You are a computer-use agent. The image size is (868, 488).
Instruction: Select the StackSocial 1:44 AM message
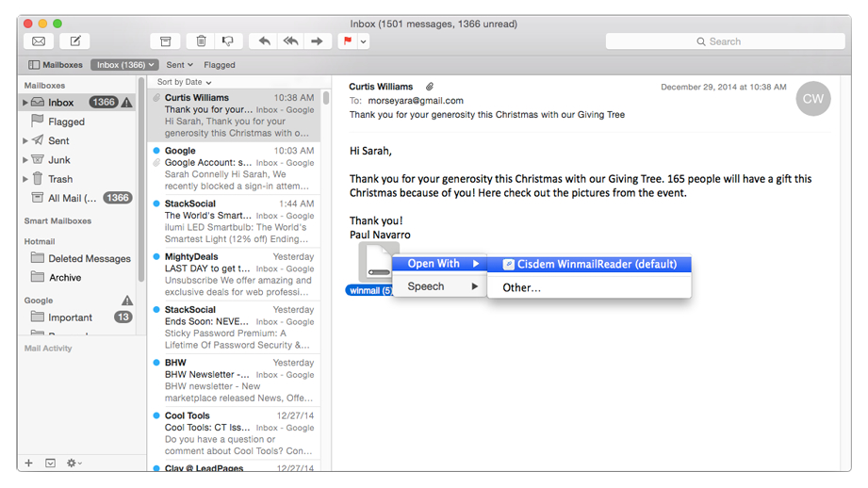234,221
